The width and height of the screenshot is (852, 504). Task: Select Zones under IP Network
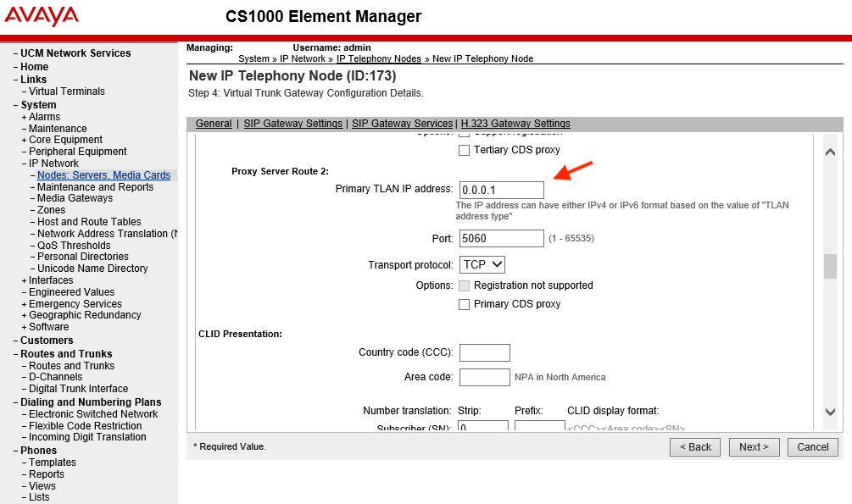click(51, 210)
